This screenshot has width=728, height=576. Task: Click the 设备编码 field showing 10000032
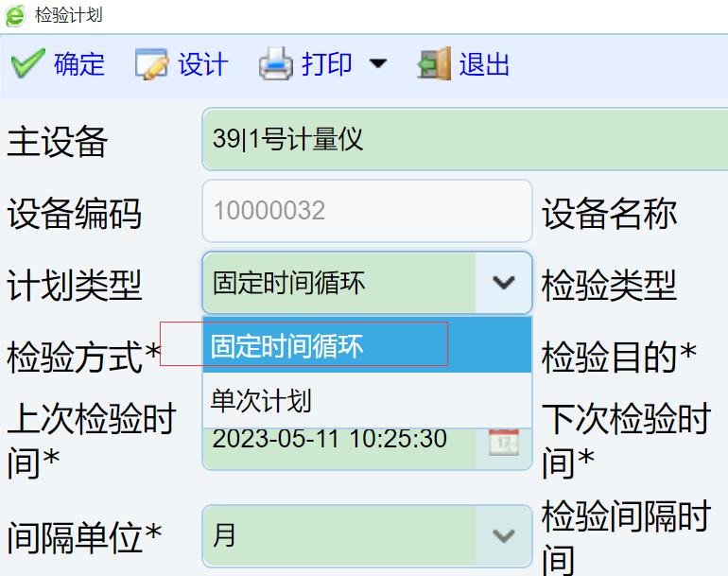(367, 210)
